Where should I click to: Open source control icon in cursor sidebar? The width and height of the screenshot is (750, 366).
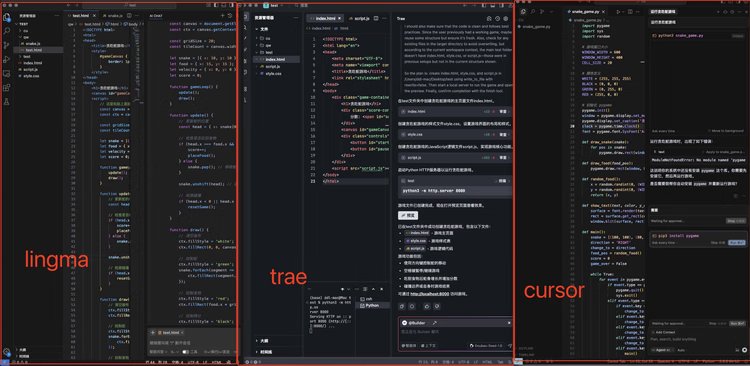pos(542,11)
